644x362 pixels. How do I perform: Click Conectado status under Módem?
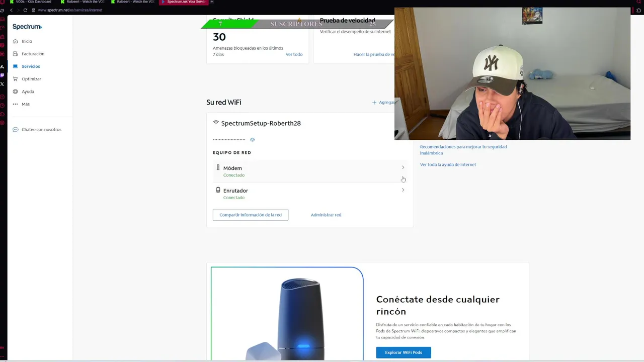point(234,175)
